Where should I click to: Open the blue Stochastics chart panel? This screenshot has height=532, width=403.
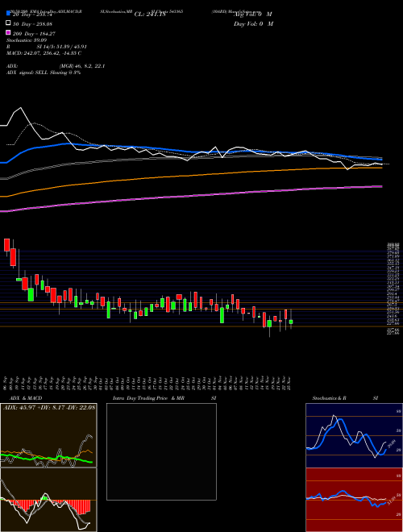[354, 435]
